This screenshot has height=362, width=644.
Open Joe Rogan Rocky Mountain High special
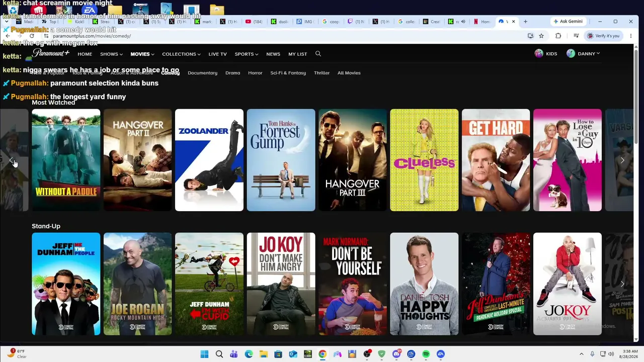pyautogui.click(x=137, y=284)
